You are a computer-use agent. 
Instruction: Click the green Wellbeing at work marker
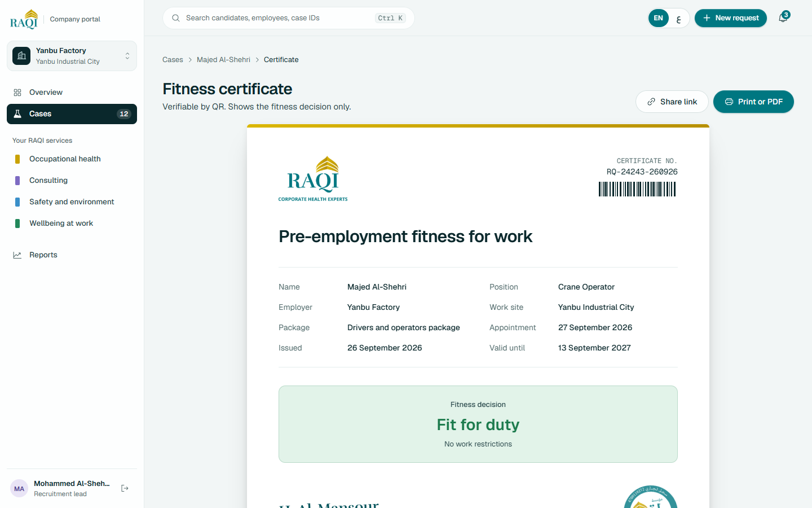pyautogui.click(x=17, y=224)
